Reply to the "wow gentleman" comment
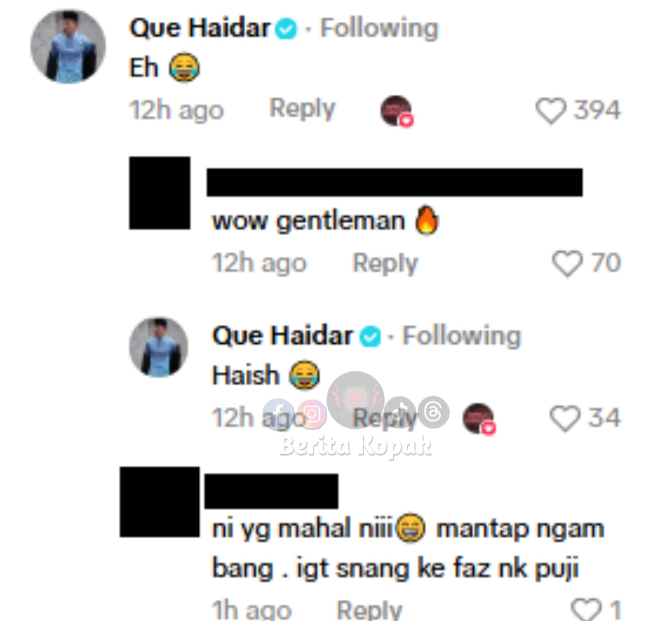Screen dimensions: 672x621 [385, 263]
